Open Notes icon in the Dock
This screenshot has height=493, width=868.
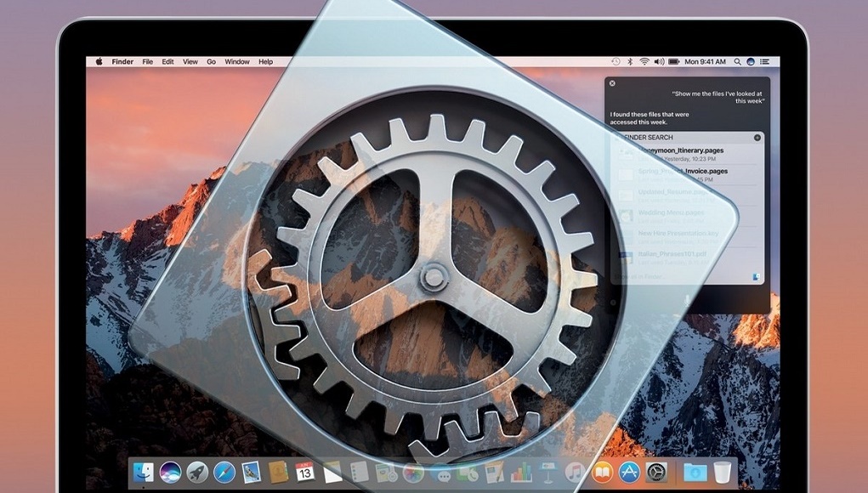pos(332,473)
